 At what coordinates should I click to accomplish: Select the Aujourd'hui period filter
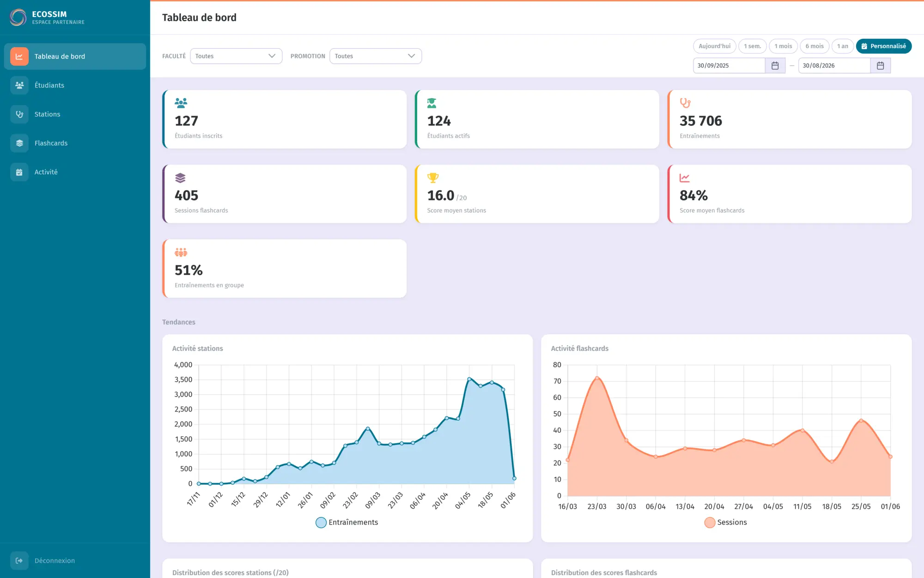click(x=714, y=46)
